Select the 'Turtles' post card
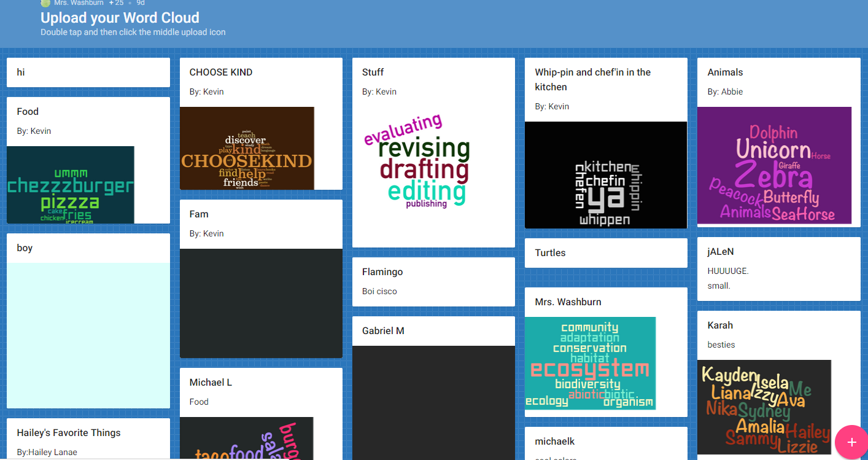 (x=605, y=252)
